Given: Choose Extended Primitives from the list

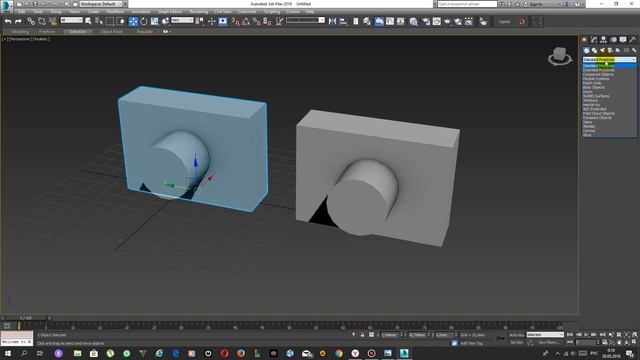Looking at the screenshot, I should (598, 70).
